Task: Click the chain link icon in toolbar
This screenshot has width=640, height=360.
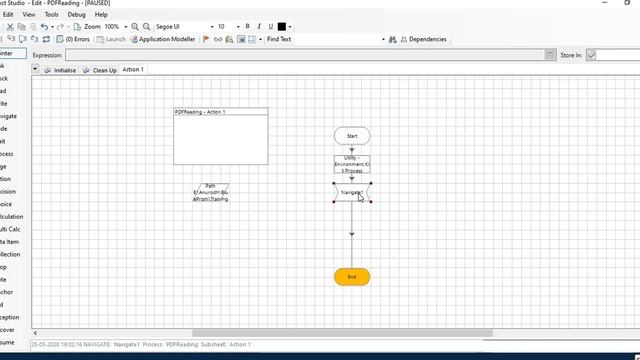Action: click(x=218, y=39)
